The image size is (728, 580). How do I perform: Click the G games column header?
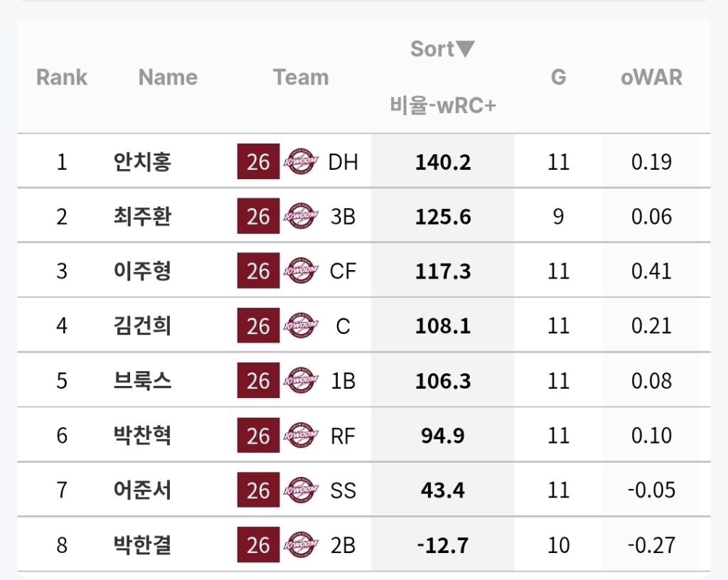click(x=559, y=77)
